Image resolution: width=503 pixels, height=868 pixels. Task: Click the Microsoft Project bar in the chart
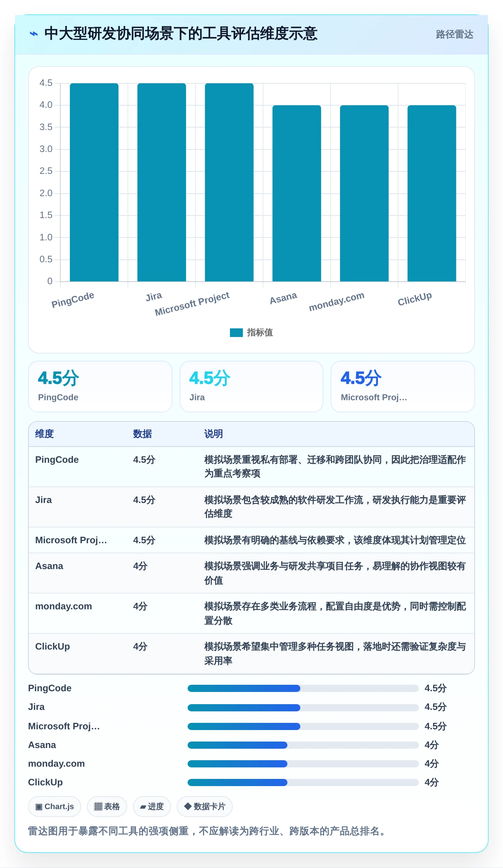point(229,182)
